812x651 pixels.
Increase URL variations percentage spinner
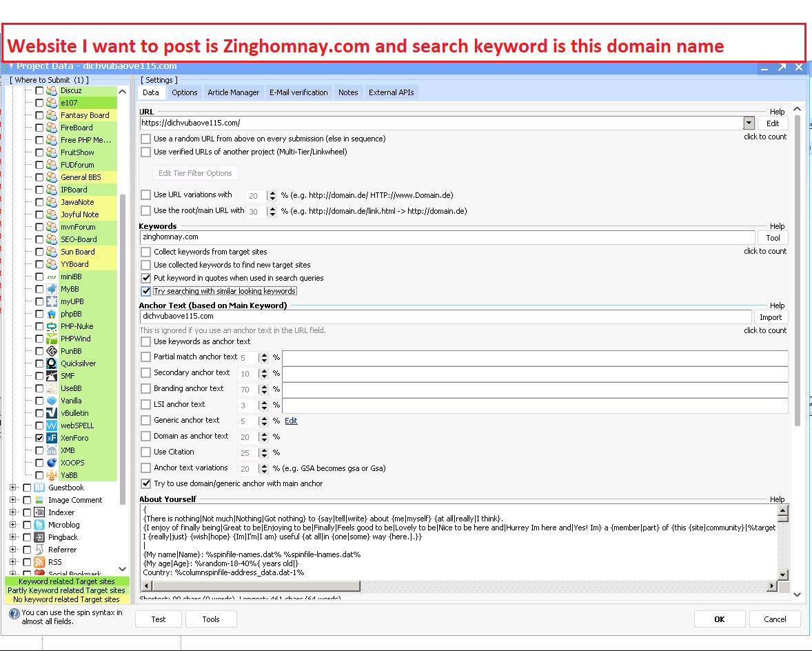(272, 192)
